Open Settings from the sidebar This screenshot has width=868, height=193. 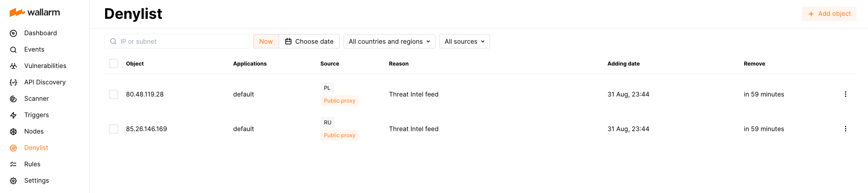[36, 180]
